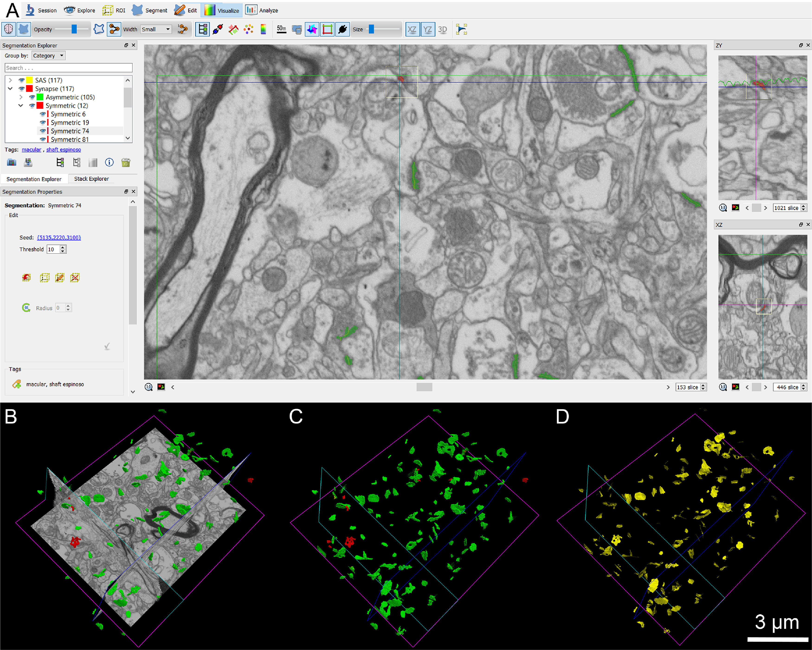The image size is (812, 650).
Task: Toggle the 50 nm scale bar icon
Action: click(x=281, y=29)
